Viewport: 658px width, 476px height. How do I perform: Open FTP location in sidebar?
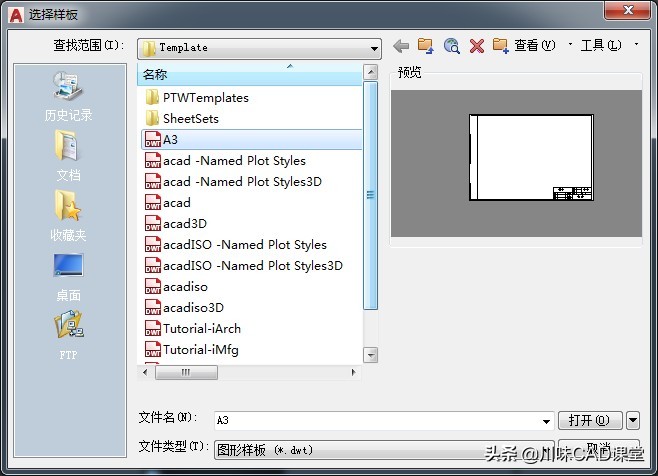click(x=68, y=336)
